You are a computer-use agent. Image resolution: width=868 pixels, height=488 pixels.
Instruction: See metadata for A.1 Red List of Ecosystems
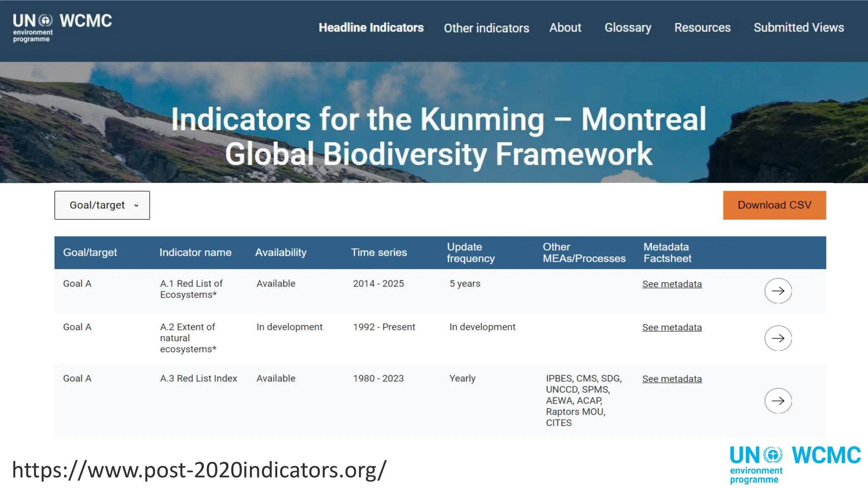click(672, 284)
